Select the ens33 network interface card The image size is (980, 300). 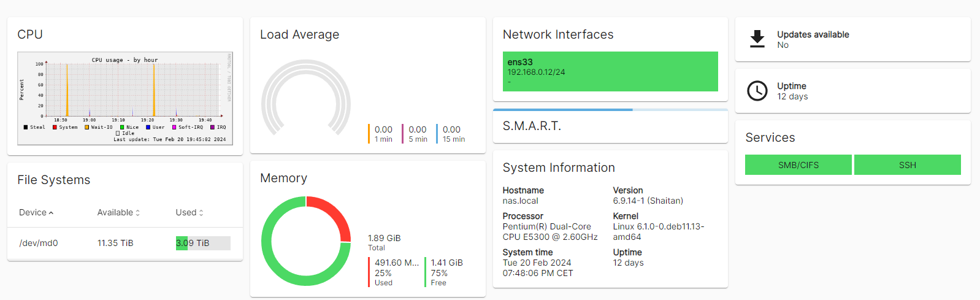click(x=610, y=71)
